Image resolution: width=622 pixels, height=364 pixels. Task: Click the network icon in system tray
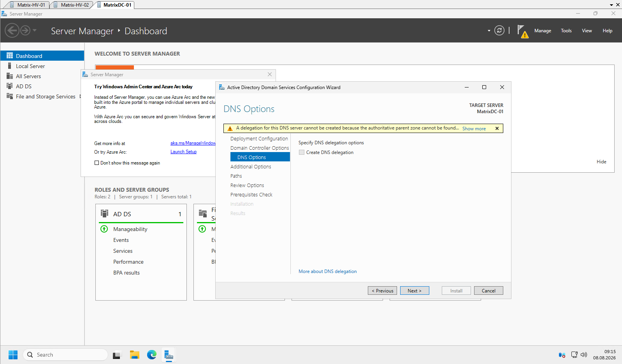point(575,355)
